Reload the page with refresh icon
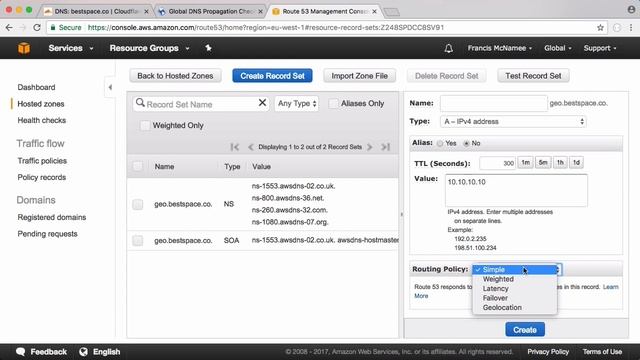 point(37,28)
